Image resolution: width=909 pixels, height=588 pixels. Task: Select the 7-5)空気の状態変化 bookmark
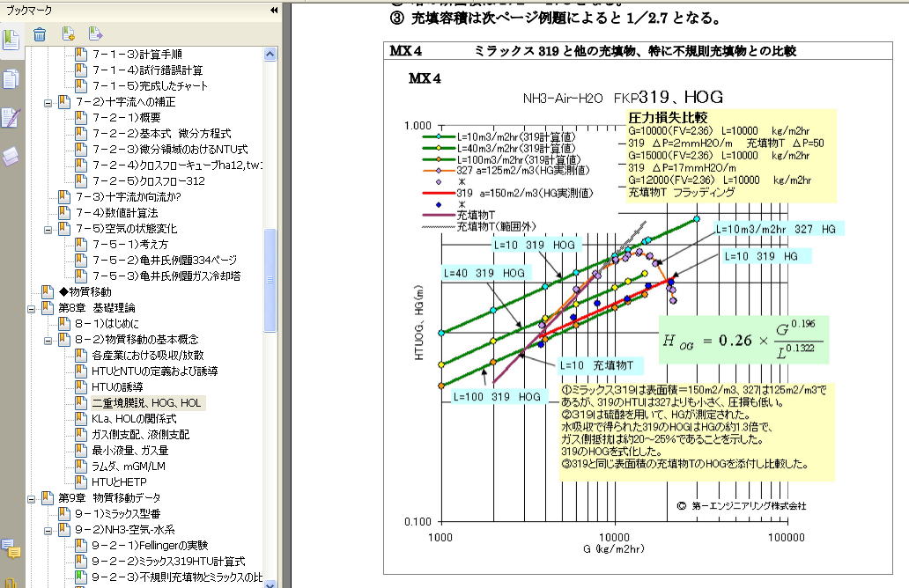click(x=126, y=228)
